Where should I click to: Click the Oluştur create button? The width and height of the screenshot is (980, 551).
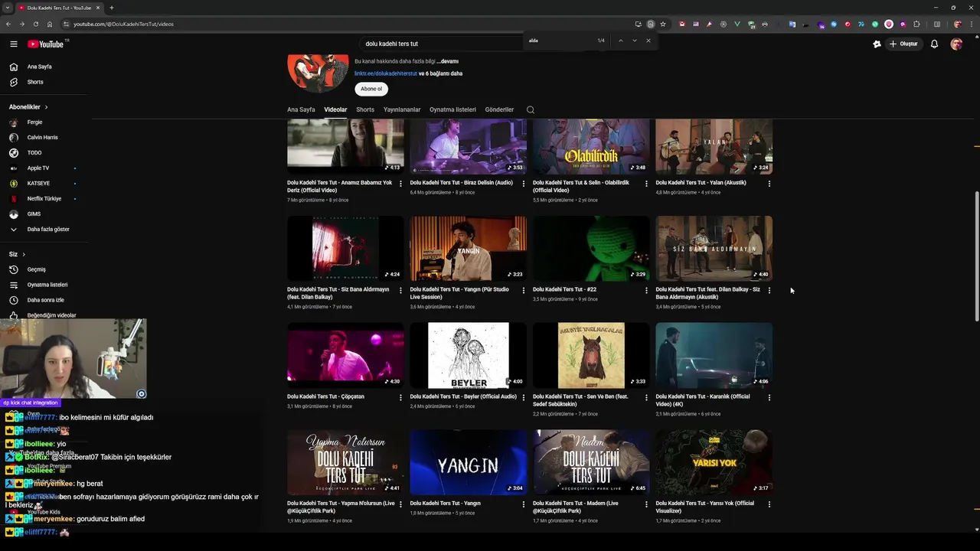click(903, 44)
